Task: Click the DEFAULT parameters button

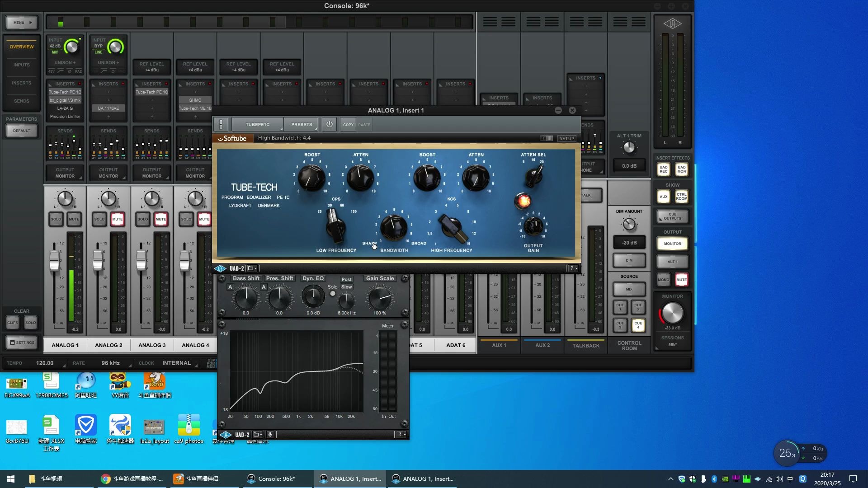Action: pos(21,131)
